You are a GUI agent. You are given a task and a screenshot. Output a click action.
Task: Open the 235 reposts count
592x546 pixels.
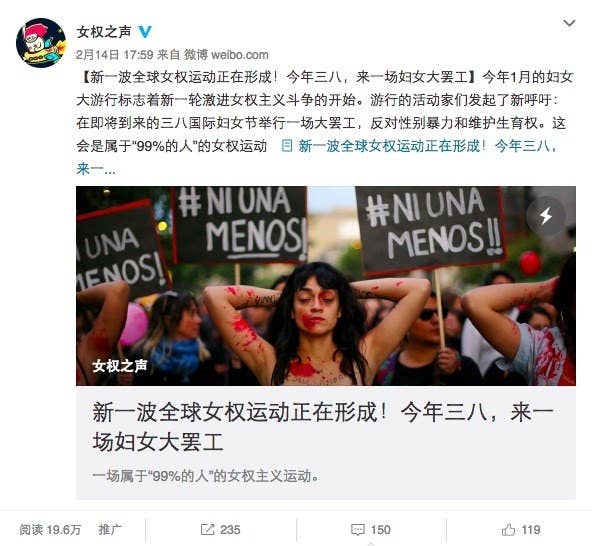pyautogui.click(x=230, y=530)
